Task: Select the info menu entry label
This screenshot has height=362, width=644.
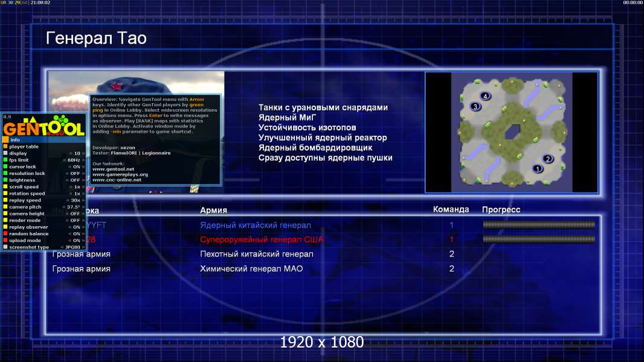Action: (14, 140)
